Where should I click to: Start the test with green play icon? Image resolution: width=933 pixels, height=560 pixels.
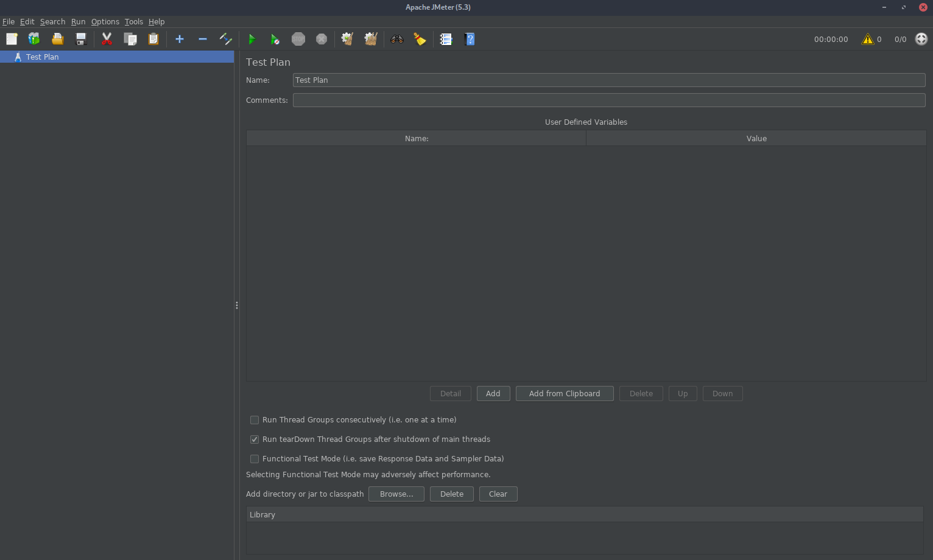252,39
